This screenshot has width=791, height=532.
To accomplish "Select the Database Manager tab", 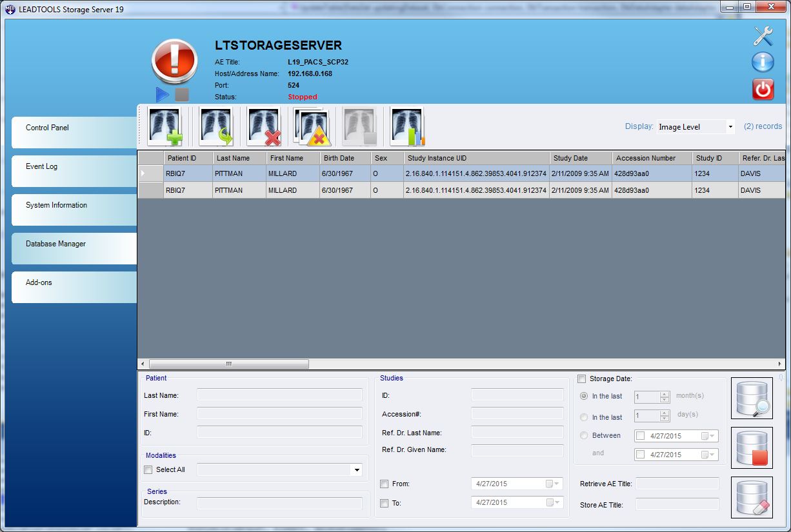I will [74, 248].
